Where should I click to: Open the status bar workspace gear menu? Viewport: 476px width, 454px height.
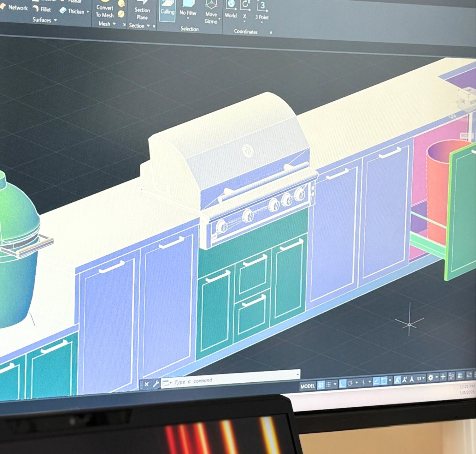point(431,378)
